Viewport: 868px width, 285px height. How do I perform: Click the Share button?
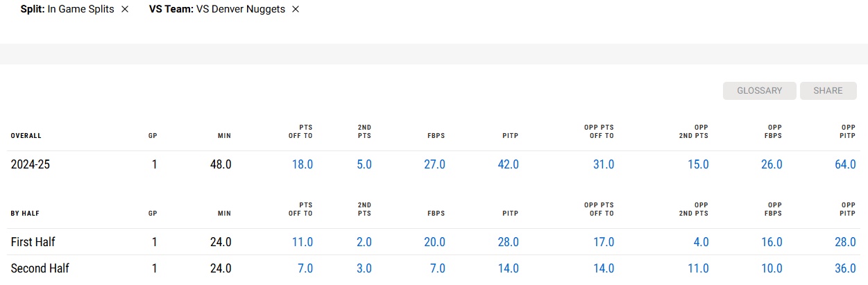click(828, 91)
